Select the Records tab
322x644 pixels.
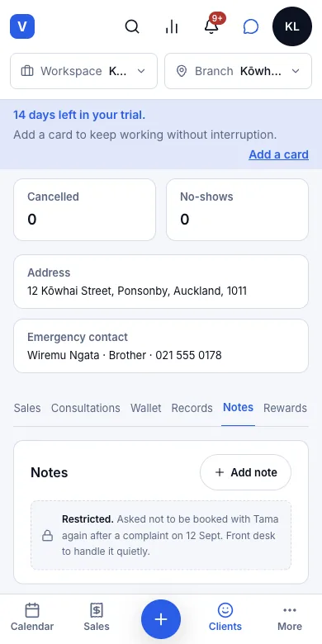click(192, 408)
